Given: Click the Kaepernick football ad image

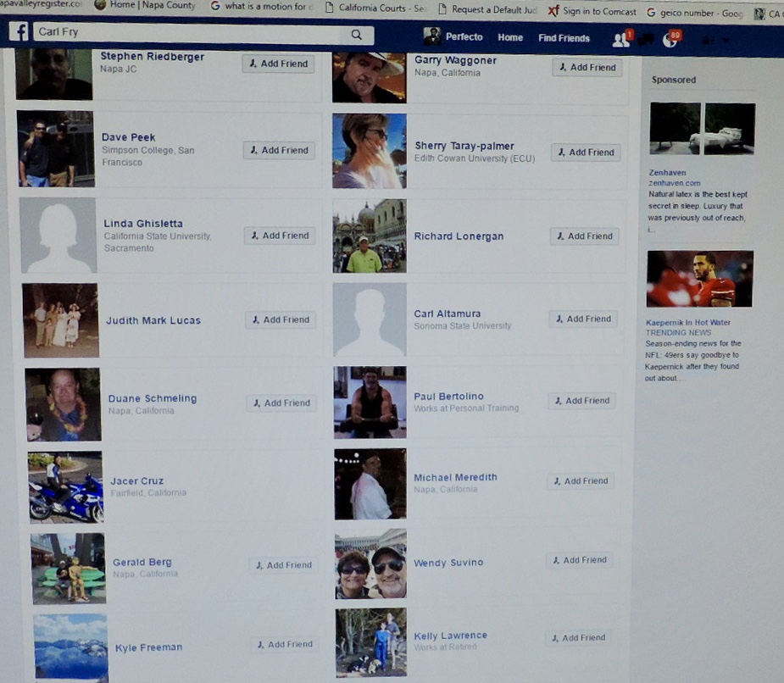Looking at the screenshot, I should 699,279.
